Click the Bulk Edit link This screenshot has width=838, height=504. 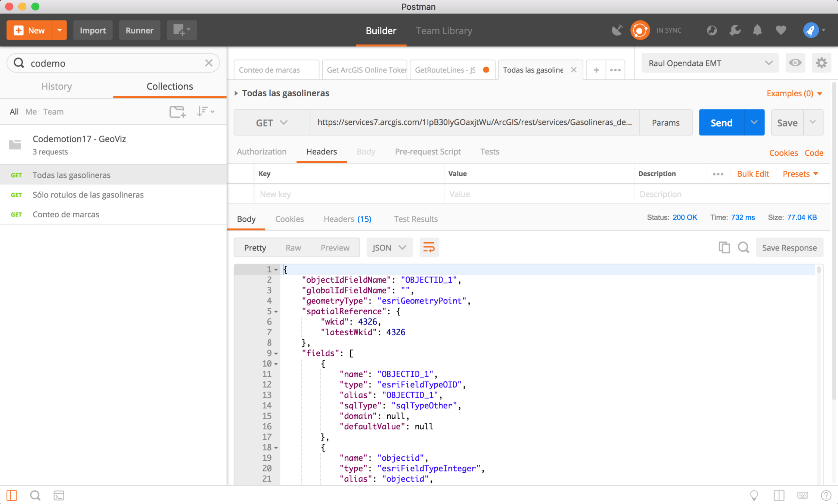click(x=752, y=174)
